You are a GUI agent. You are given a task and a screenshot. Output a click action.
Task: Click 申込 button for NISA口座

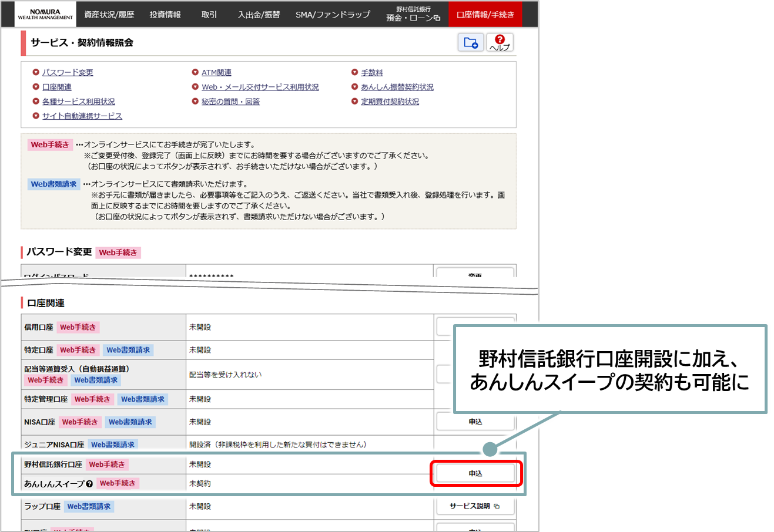(475, 422)
